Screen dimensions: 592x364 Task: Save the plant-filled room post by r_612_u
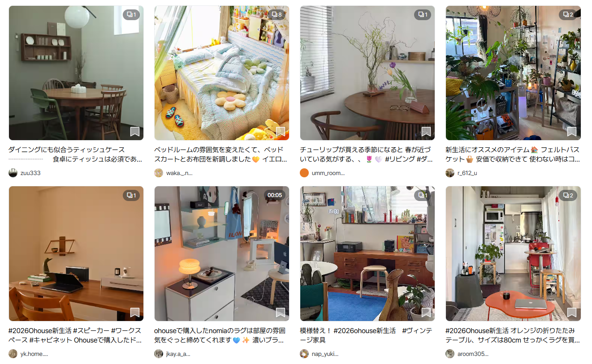tap(571, 132)
